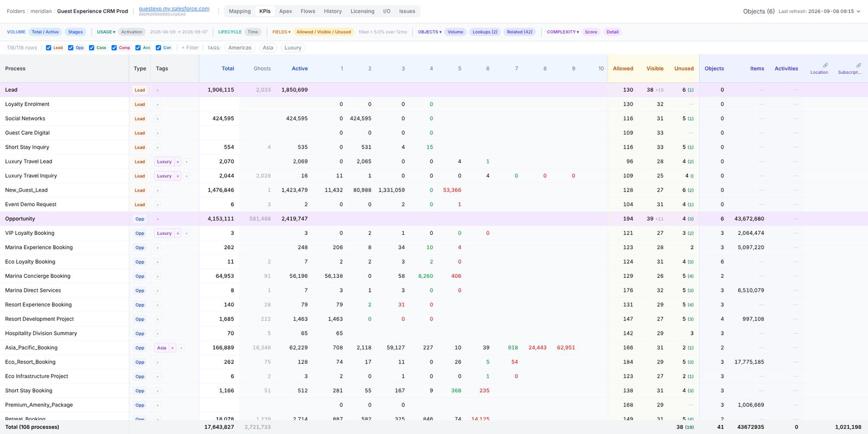Uncheck the Opp type filter checkbox
This screenshot has height=434, width=868.
tap(71, 48)
